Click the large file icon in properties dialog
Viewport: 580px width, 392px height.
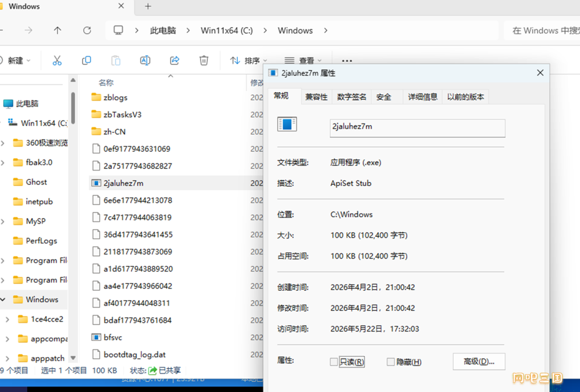point(287,124)
